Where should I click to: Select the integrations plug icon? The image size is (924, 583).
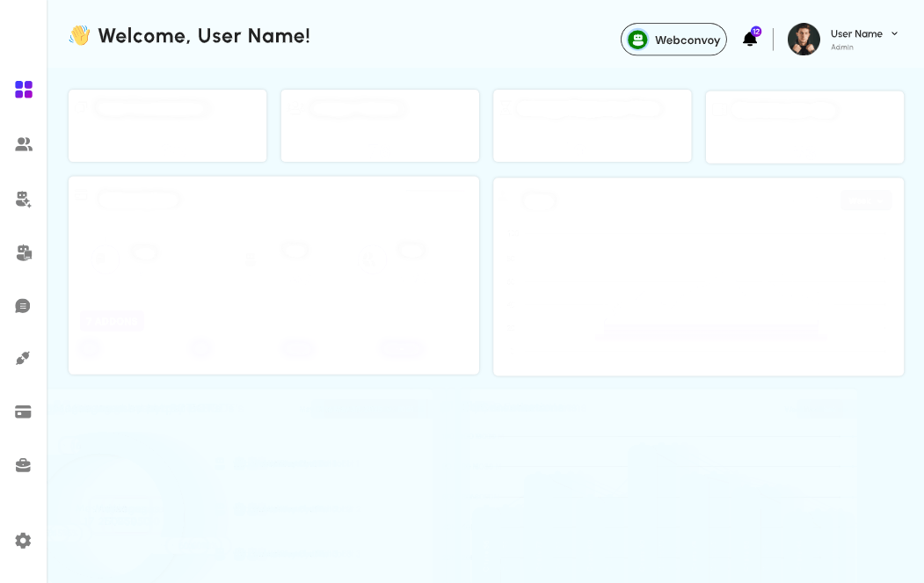tap(23, 358)
